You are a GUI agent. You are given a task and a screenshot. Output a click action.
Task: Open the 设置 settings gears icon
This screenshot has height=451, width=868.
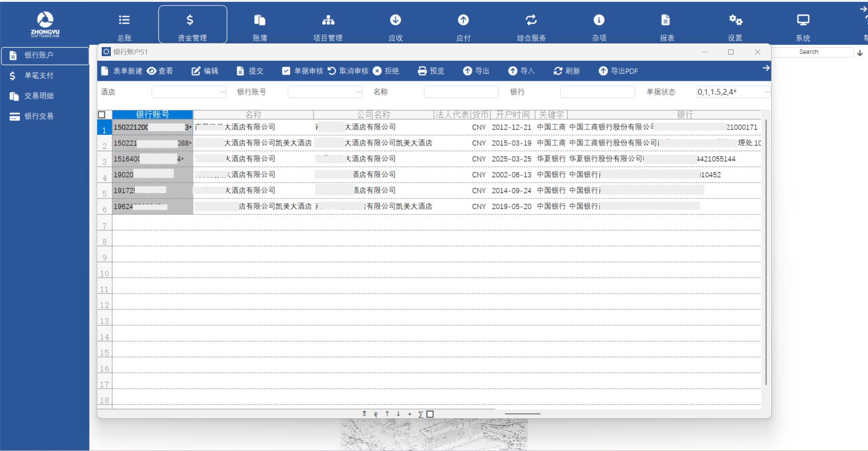point(735,20)
